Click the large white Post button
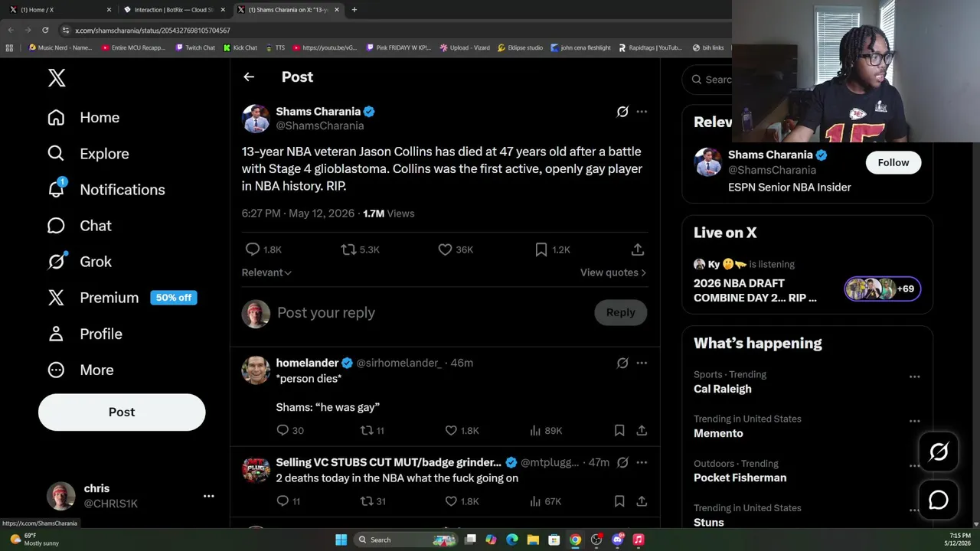Screen dimensions: 980x551 click(x=122, y=412)
